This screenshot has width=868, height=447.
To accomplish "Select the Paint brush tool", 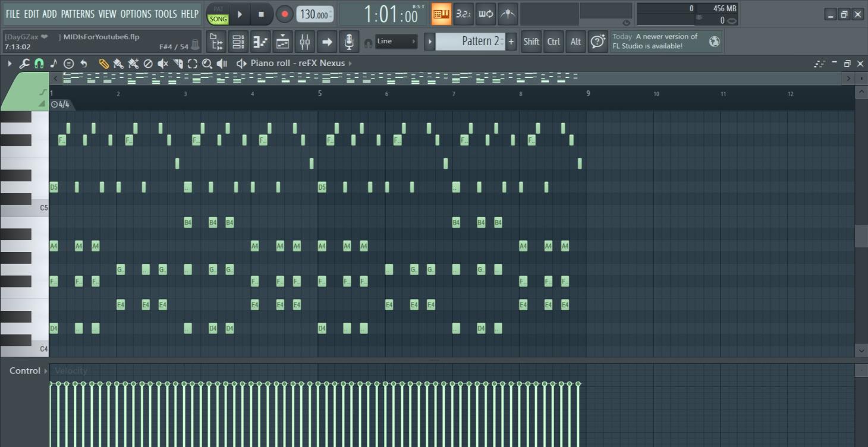I will coord(118,64).
